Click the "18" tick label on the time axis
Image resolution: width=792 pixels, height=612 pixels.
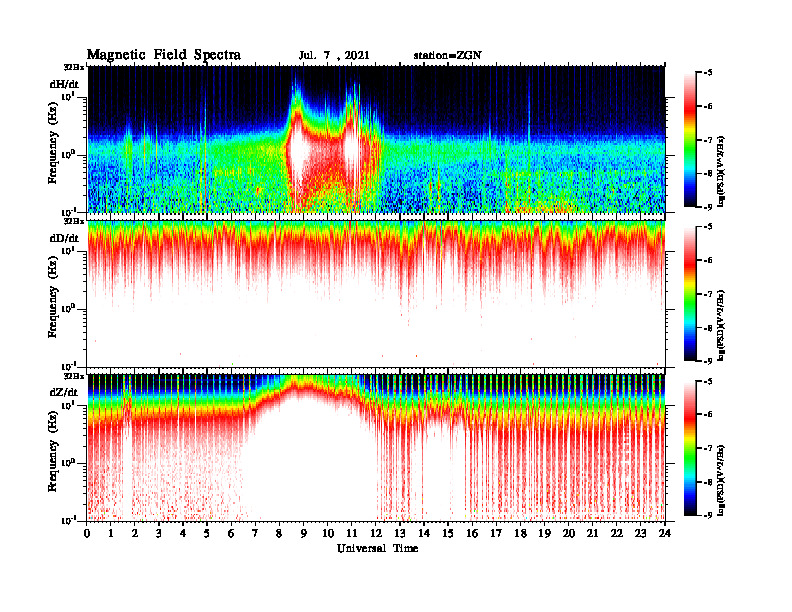[x=520, y=533]
